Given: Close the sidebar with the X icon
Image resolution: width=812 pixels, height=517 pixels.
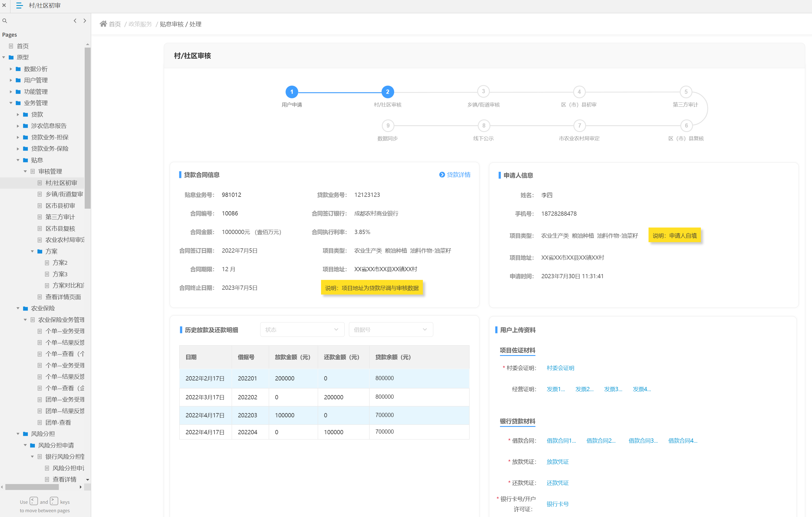Looking at the screenshot, I should coord(4,5).
